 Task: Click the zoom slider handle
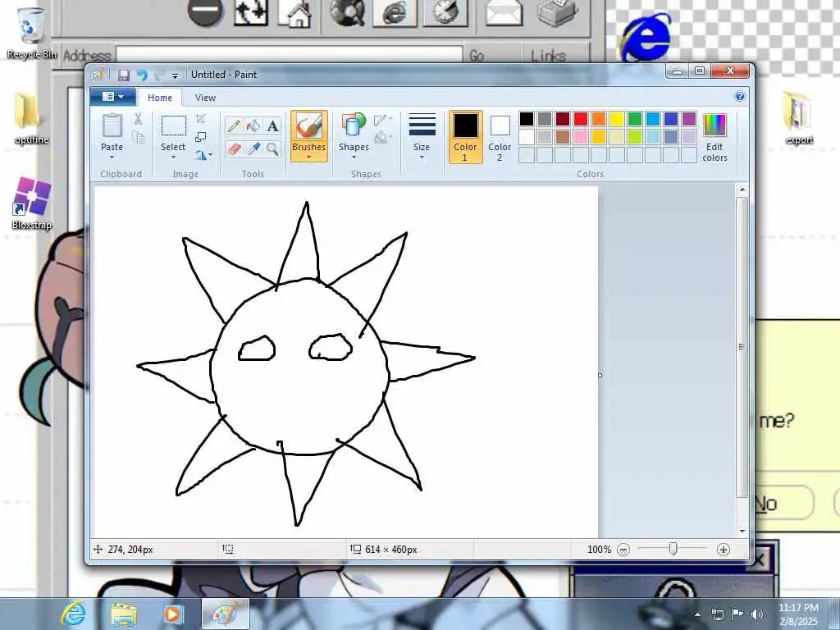click(x=673, y=549)
